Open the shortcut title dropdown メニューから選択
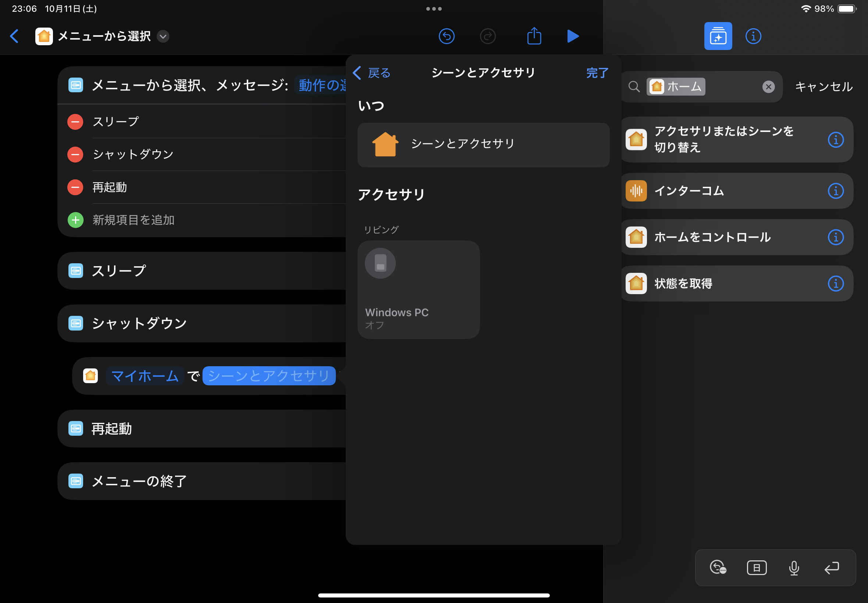 point(163,37)
